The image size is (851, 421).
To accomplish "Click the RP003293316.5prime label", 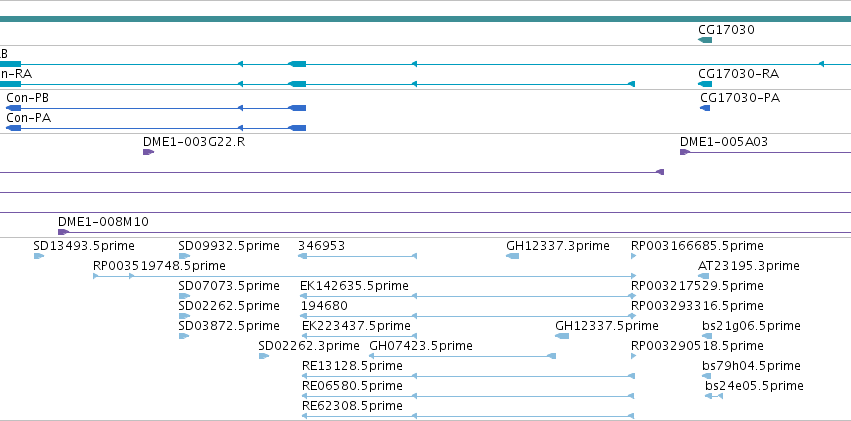I will pyautogui.click(x=697, y=306).
